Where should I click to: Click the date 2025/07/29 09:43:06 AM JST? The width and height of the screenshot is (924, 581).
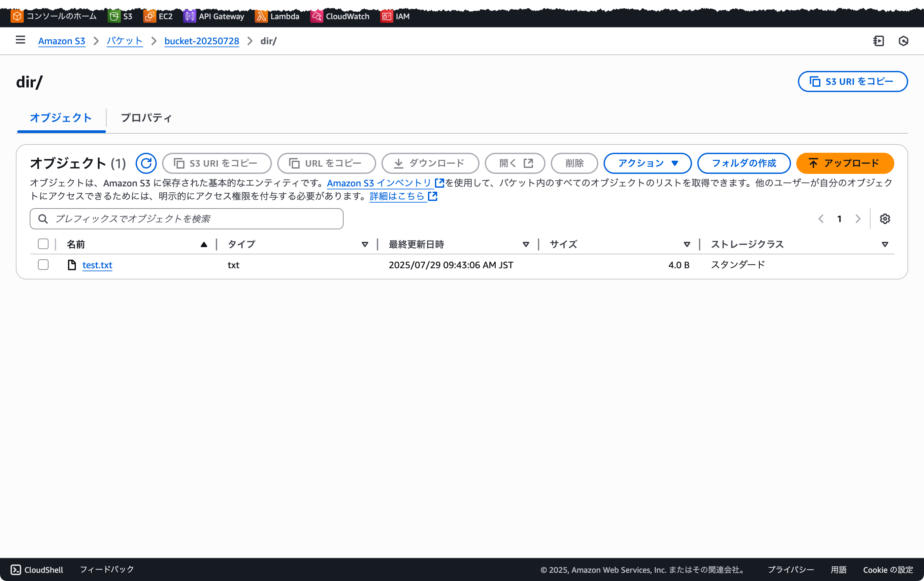point(451,265)
